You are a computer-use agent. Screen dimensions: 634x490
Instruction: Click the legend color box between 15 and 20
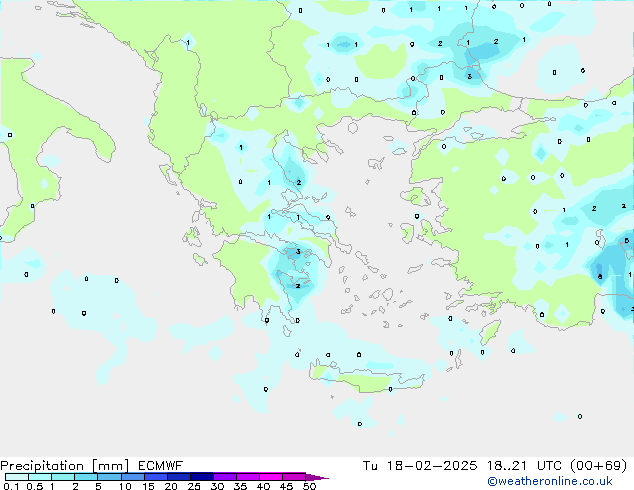[155, 477]
